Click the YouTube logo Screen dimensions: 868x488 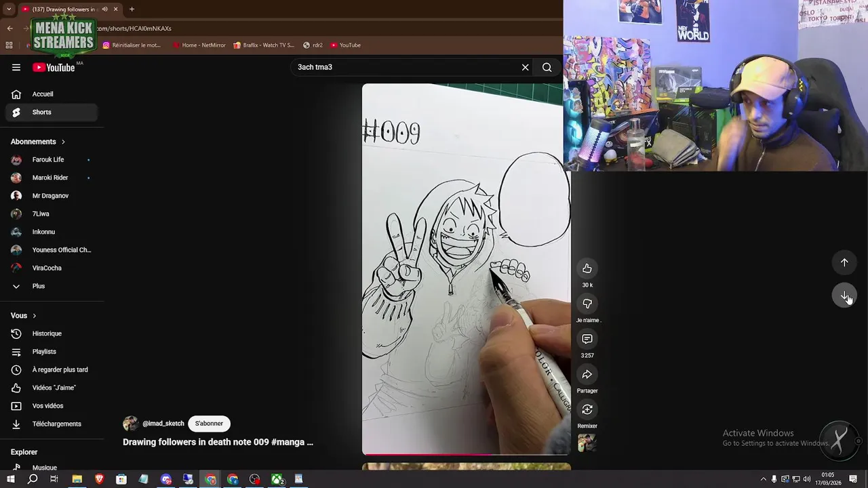(54, 67)
